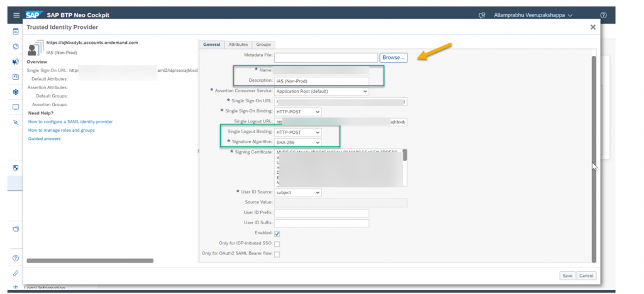The image size is (644, 294).
Task: Click the SAP logo in header
Action: click(34, 15)
